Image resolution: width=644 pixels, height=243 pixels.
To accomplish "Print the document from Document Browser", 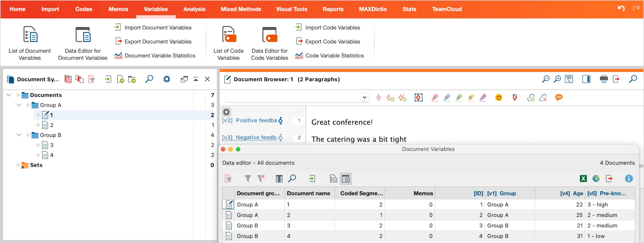I will pos(604,79).
